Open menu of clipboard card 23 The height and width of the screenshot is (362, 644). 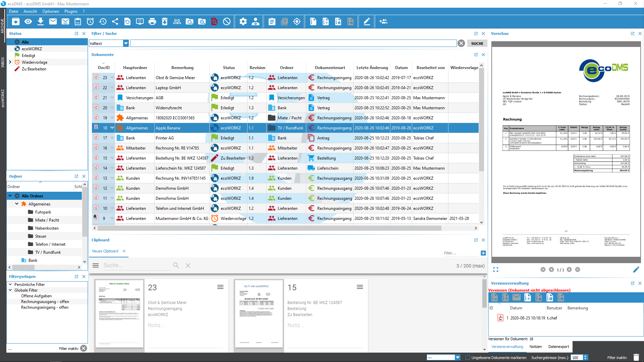(x=220, y=287)
